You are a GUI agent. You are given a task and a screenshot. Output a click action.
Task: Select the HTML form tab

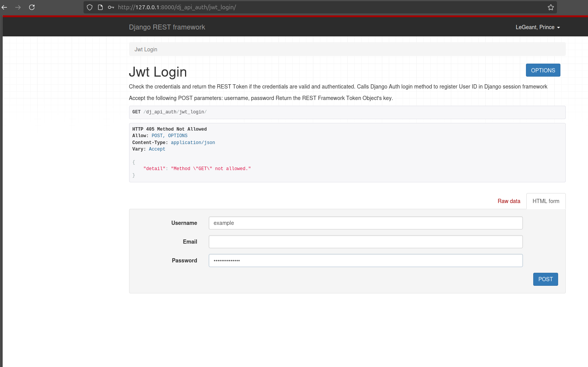tap(546, 201)
